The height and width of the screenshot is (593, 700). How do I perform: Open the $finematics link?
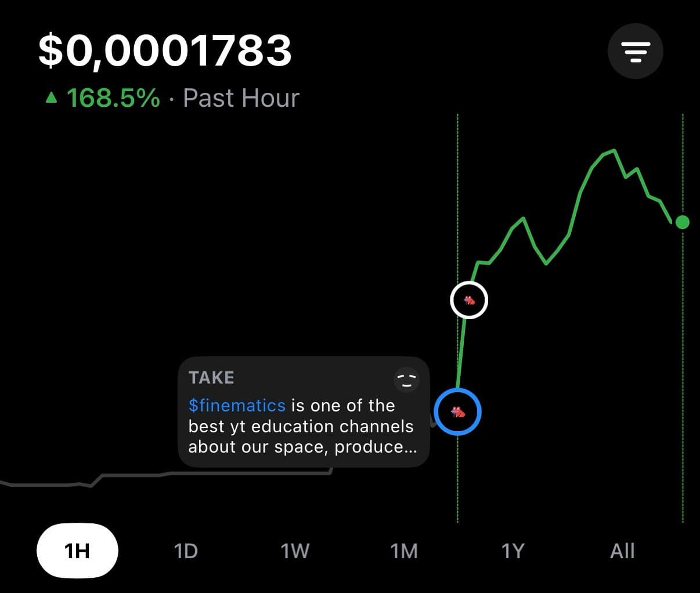(237, 405)
